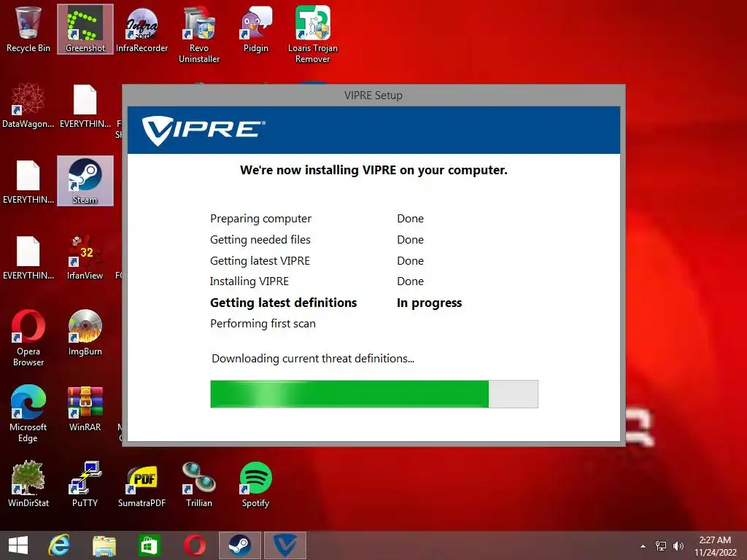Viewport: 747px width, 560px height.
Task: Select the Revo Uninstaller desktop icon
Action: coord(199,34)
